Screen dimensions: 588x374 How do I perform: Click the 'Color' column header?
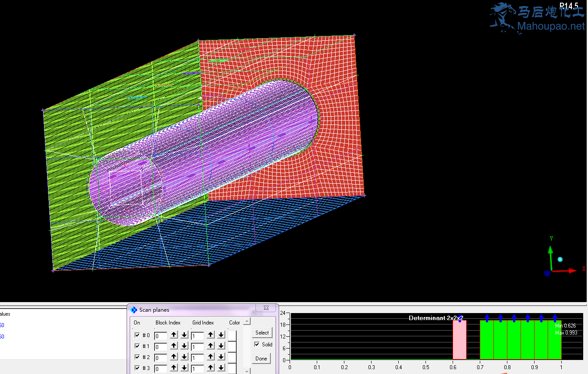(x=234, y=323)
